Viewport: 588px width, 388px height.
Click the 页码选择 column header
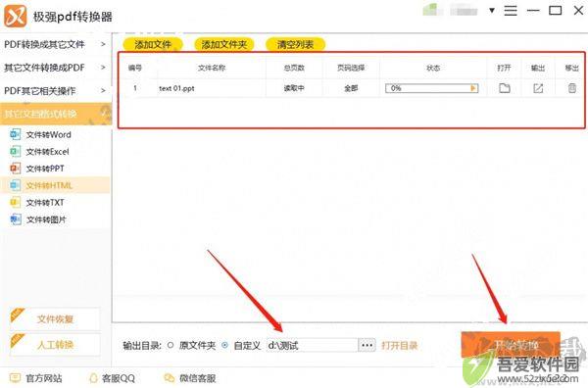point(351,68)
